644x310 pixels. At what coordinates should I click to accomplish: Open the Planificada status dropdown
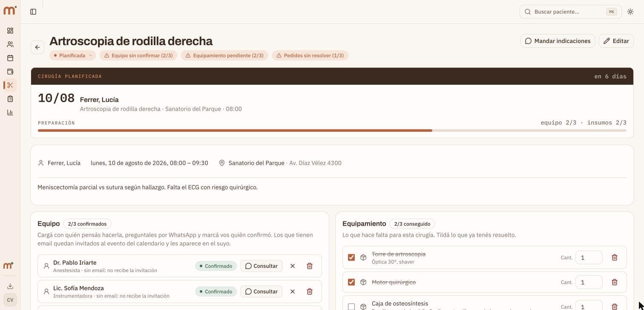(x=72, y=55)
